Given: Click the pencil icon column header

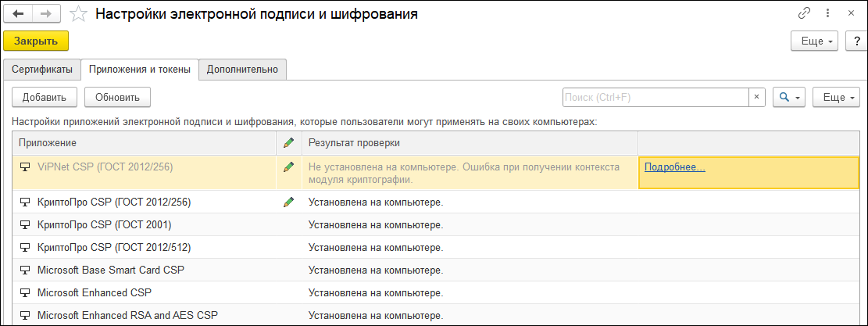Looking at the screenshot, I should click(288, 143).
